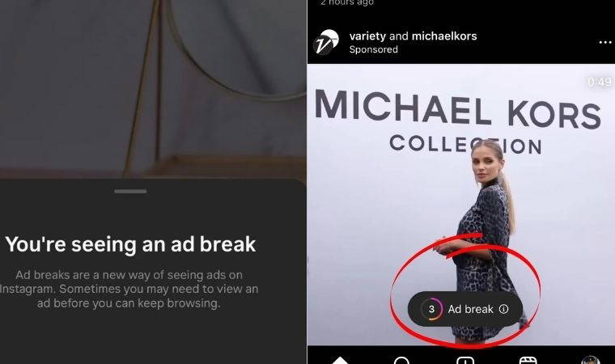Image resolution: width=615 pixels, height=364 pixels.
Task: Open the variety username link
Action: tap(367, 36)
